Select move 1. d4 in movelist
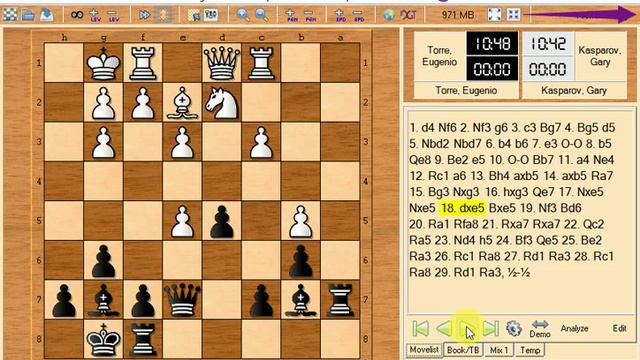The image size is (640, 360). [x=422, y=128]
